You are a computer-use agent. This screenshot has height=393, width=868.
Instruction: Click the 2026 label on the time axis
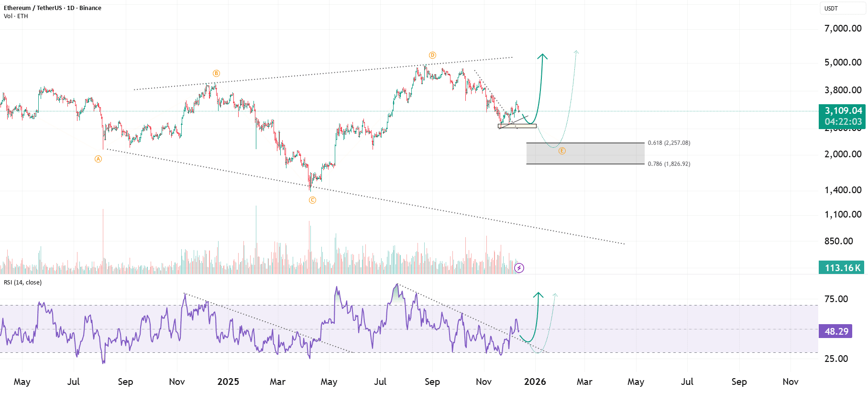(x=535, y=382)
